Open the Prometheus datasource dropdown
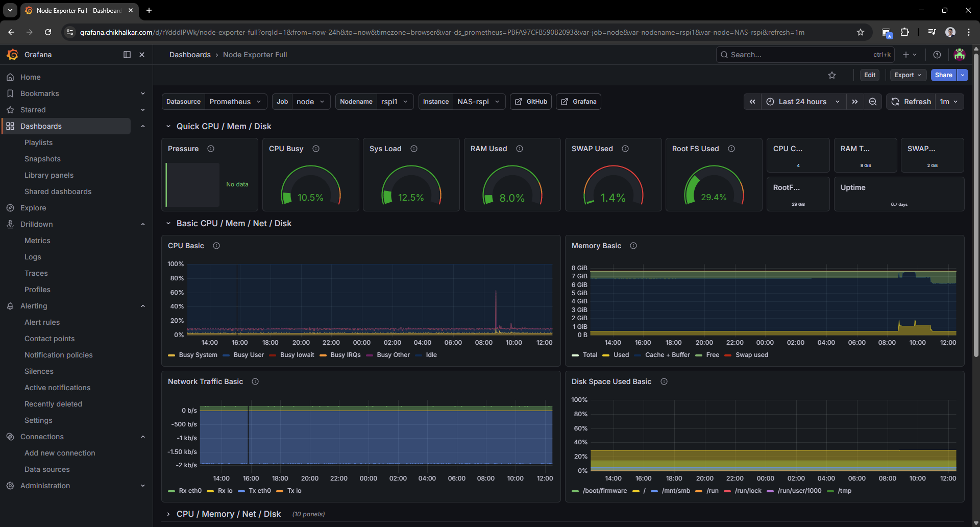The width and height of the screenshot is (980, 527). 235,101
